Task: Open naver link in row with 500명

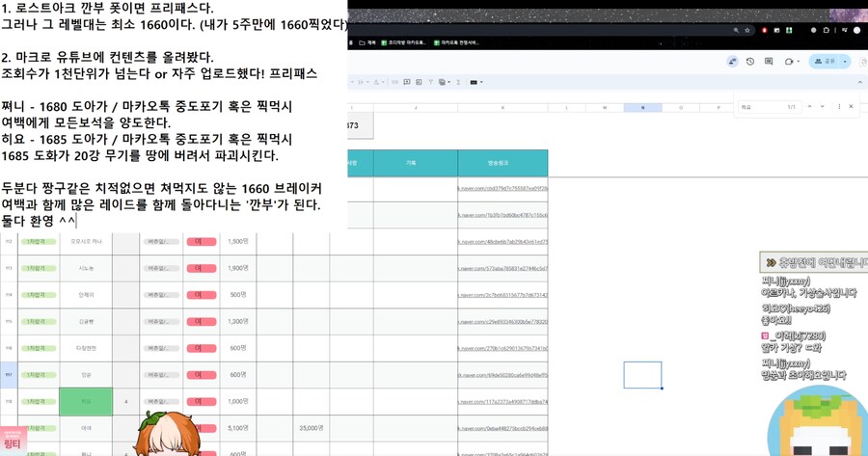Action: (x=502, y=295)
